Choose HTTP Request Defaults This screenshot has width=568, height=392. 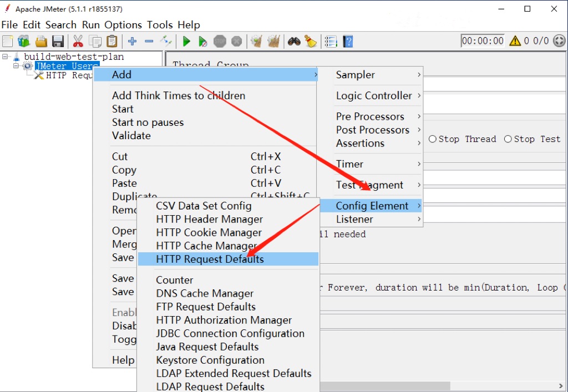[x=228, y=259]
